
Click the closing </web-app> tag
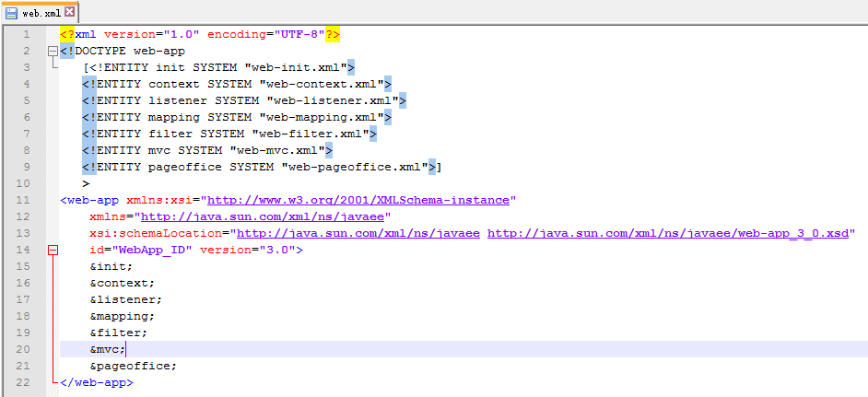pos(97,382)
